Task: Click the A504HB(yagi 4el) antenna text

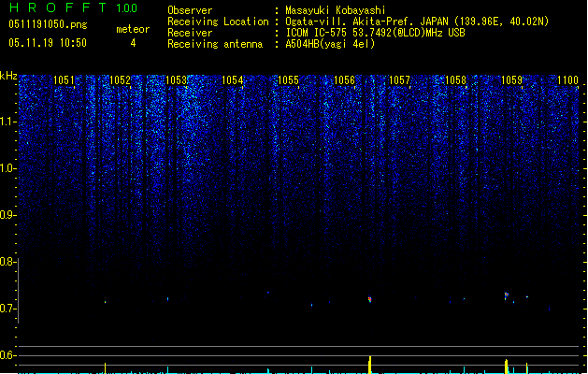Action: coord(330,44)
